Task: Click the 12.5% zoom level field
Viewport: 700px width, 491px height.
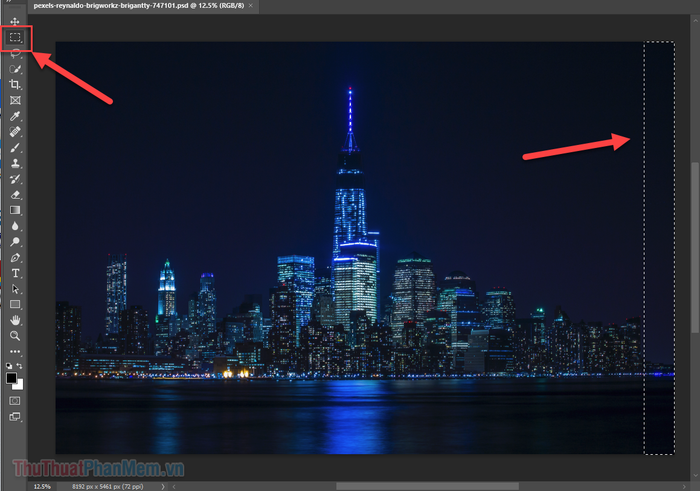Action: click(42, 486)
